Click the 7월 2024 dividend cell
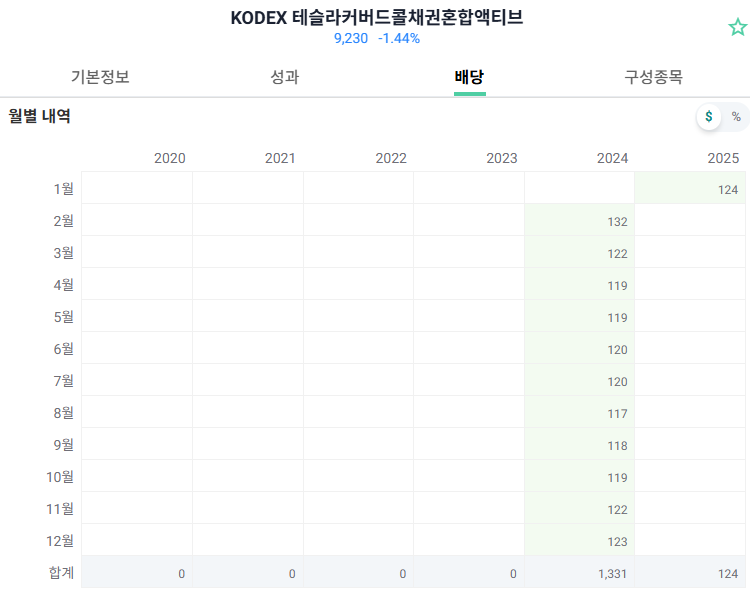The image size is (750, 593). (579, 380)
